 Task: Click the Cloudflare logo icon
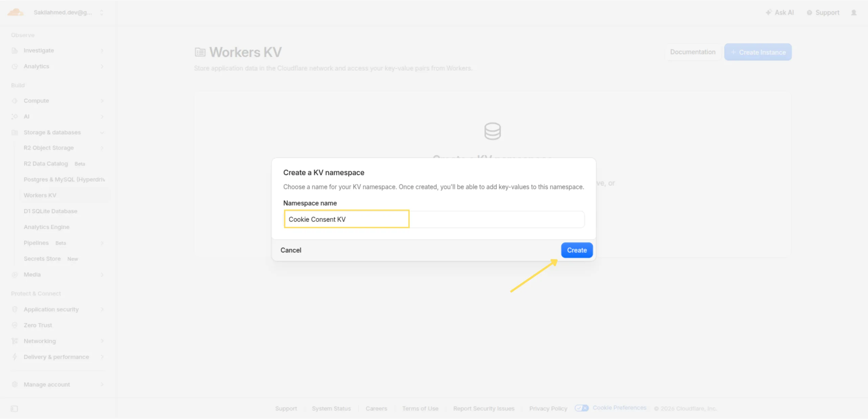pos(16,13)
